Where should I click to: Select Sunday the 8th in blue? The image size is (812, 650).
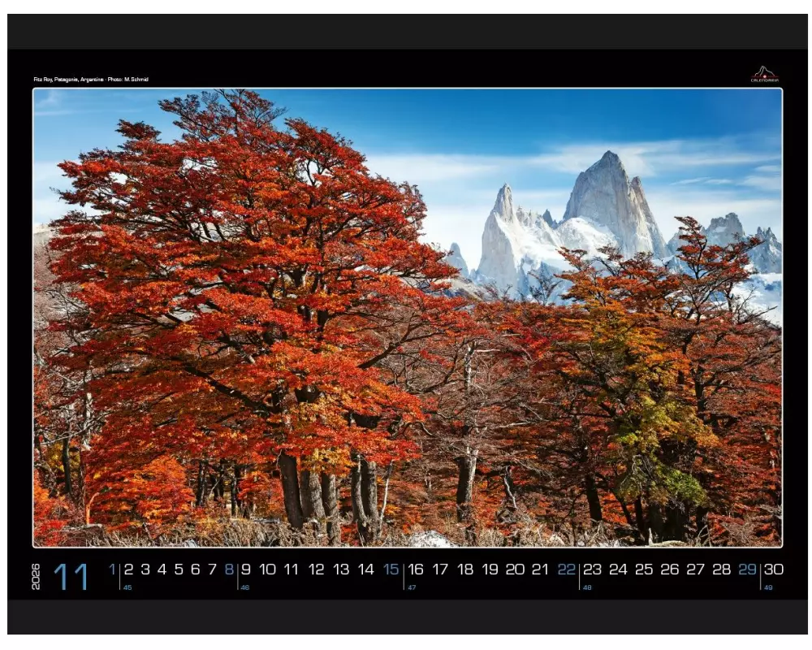(229, 570)
